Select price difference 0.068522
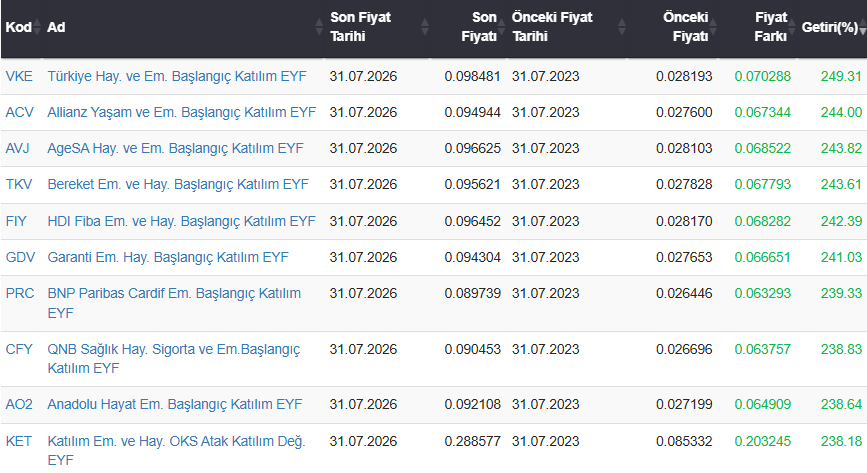Viewport: 867px width, 473px height. (762, 148)
